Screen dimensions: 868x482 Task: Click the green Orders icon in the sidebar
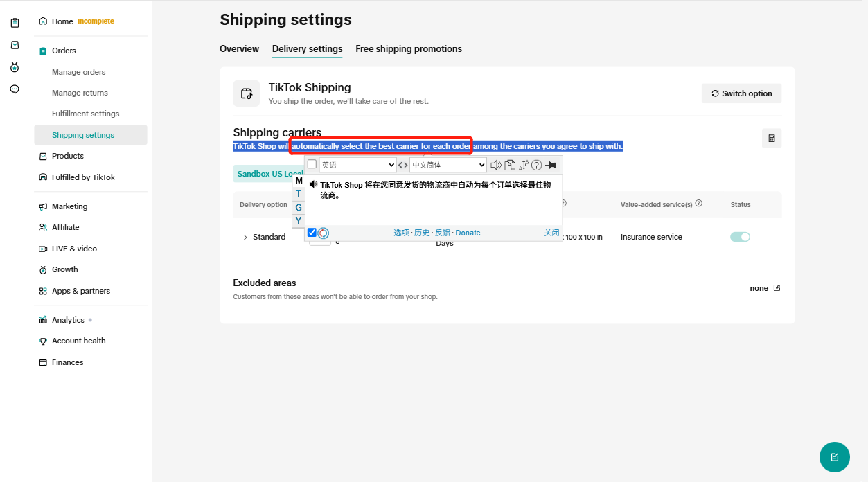[x=43, y=51]
